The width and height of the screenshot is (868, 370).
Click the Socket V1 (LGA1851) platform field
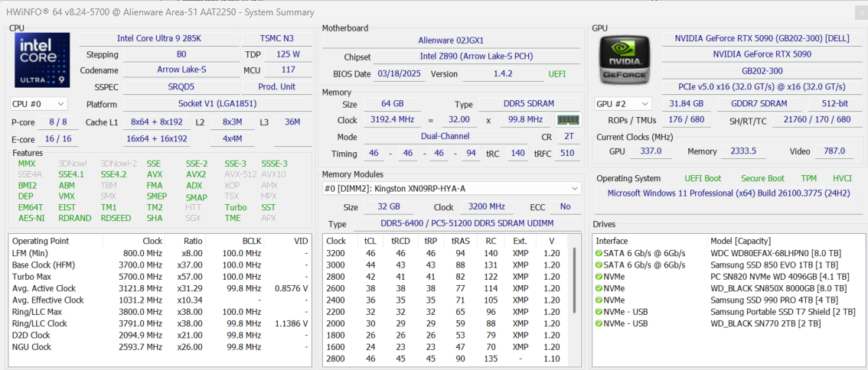(217, 104)
